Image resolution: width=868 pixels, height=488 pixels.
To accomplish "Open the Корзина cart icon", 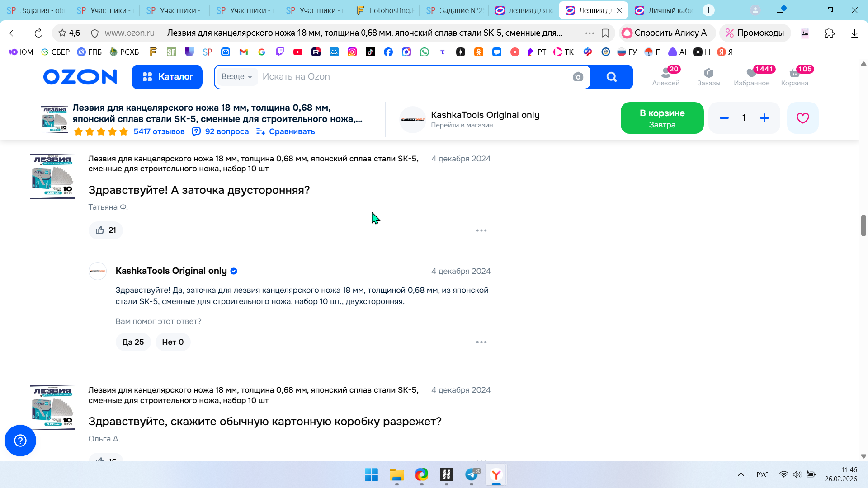I will tap(794, 76).
